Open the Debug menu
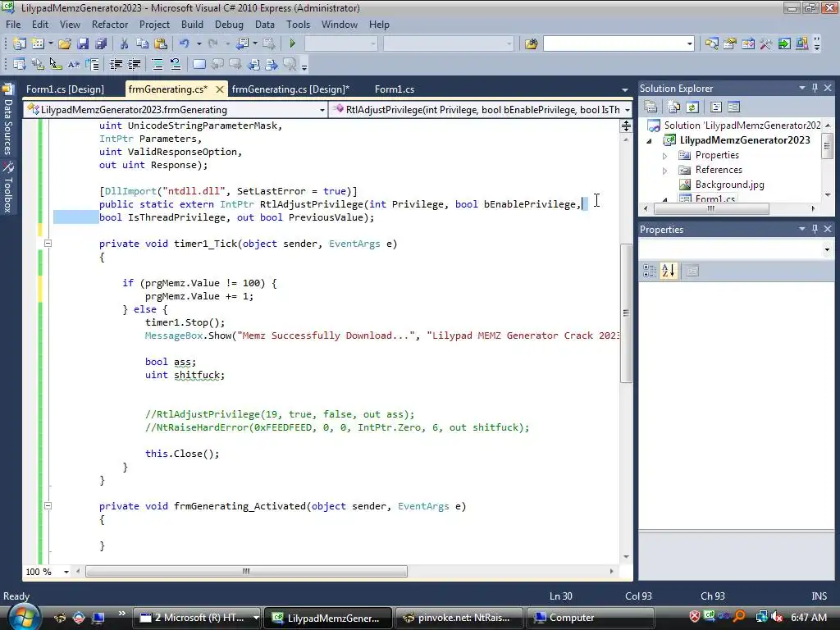Screen dimensions: 840x630 click(229, 25)
